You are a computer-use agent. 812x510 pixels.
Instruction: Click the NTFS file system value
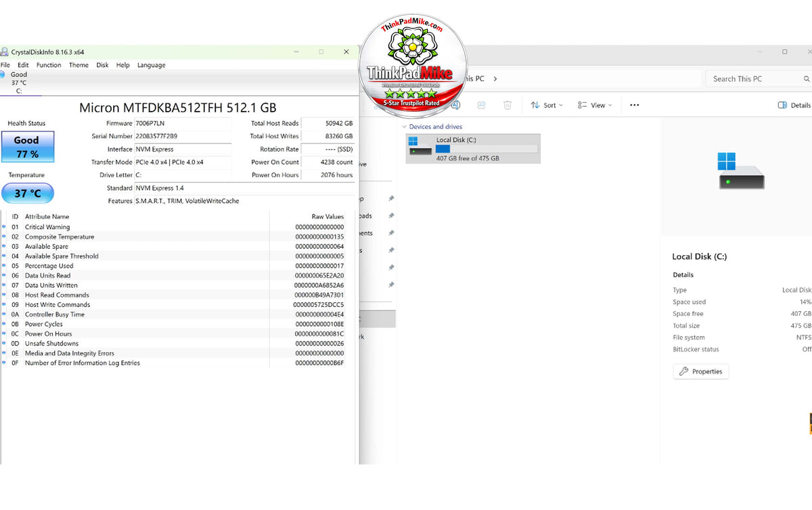coord(804,338)
